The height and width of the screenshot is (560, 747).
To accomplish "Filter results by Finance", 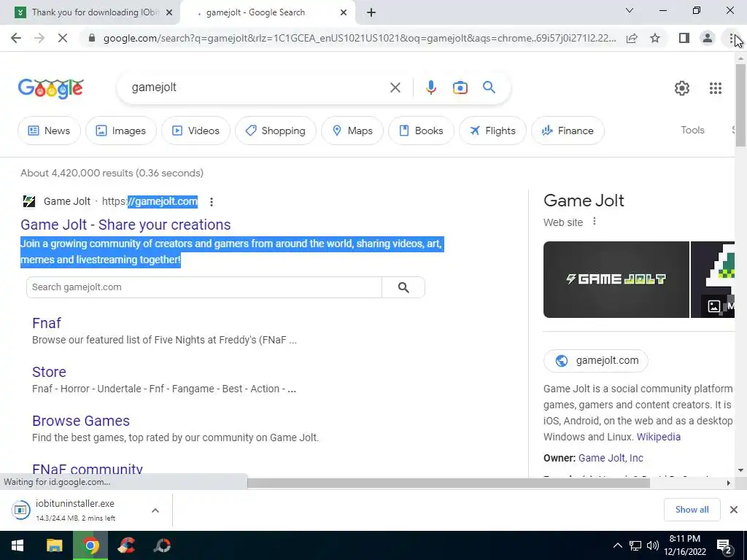I will coord(568,131).
